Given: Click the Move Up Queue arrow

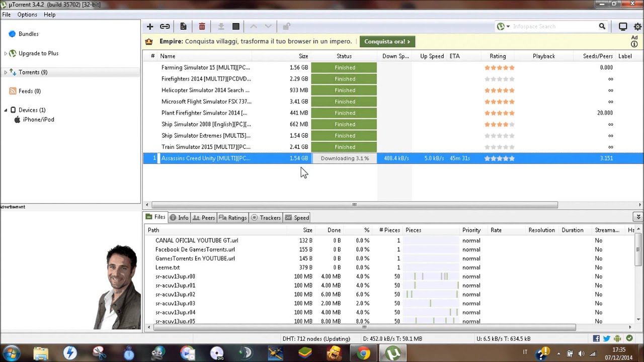Looking at the screenshot, I should pos(254,27).
